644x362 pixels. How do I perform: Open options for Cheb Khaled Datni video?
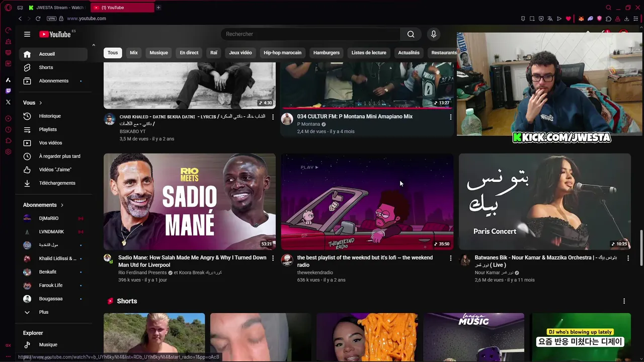[x=273, y=117]
